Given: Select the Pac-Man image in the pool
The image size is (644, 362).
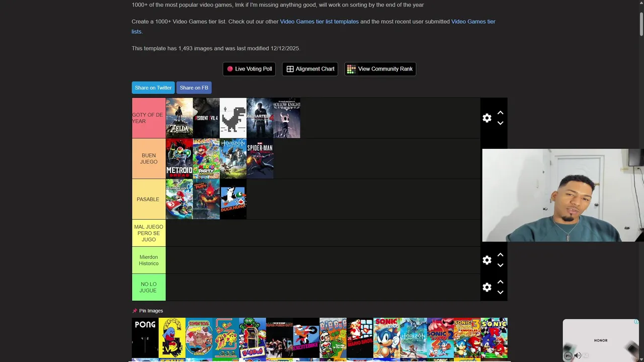Looking at the screenshot, I should pos(172,338).
